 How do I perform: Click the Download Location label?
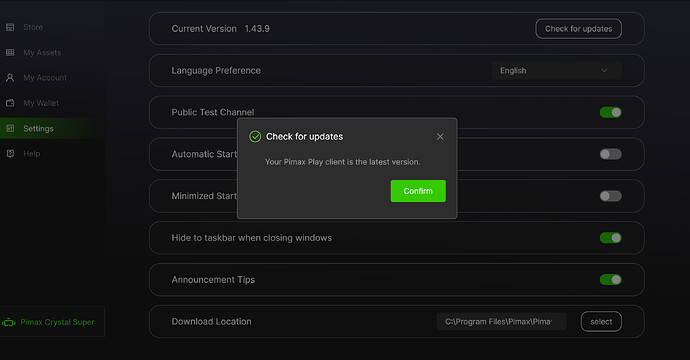click(211, 321)
